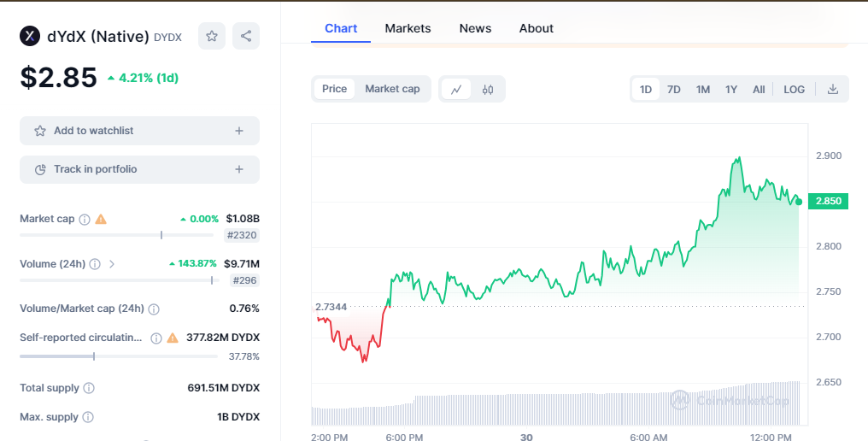Open the Markets tab

click(x=408, y=28)
